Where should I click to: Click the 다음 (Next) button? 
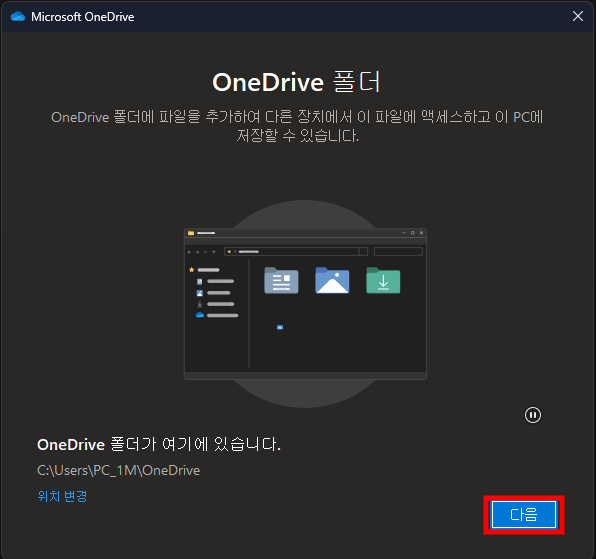(x=524, y=515)
